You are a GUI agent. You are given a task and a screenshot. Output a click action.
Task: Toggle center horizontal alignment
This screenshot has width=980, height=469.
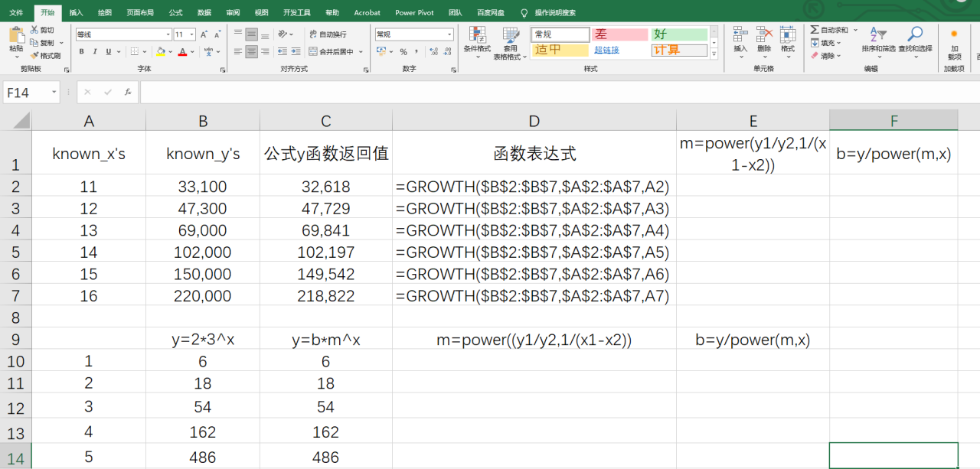coord(251,52)
